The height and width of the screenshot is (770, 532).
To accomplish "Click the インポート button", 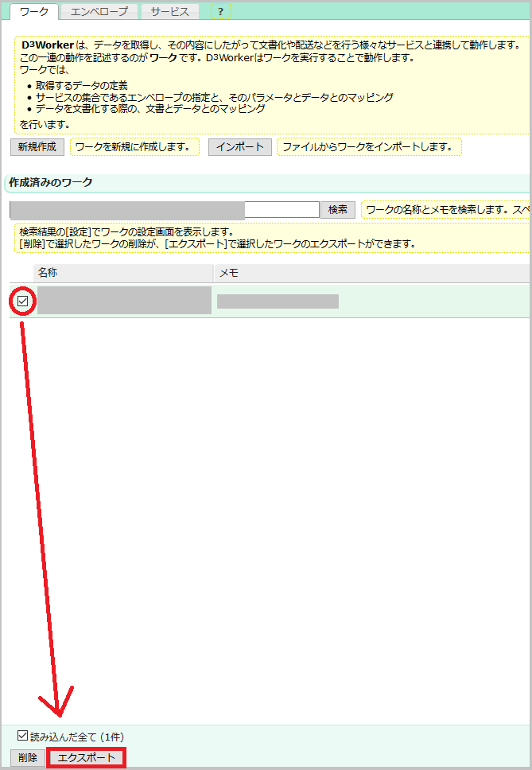I will coord(240,147).
